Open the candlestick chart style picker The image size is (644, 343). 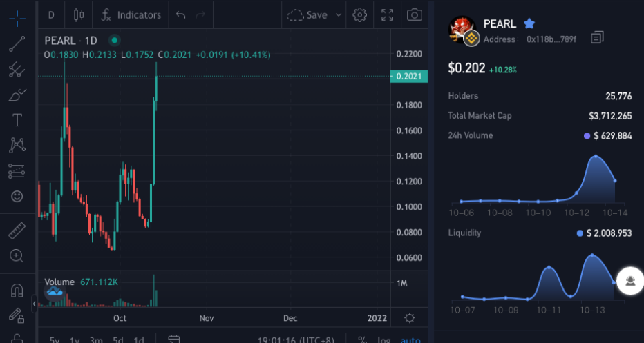coord(78,14)
